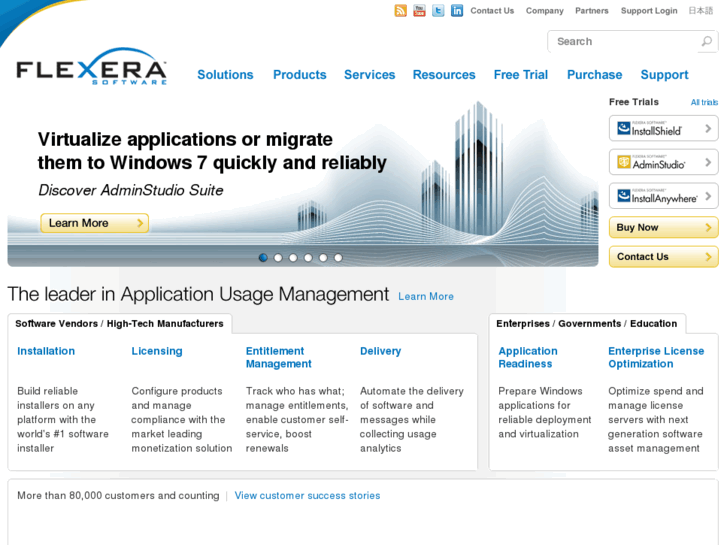This screenshot has height=545, width=727.
Task: Visit the LinkedIn page icon
Action: click(457, 11)
